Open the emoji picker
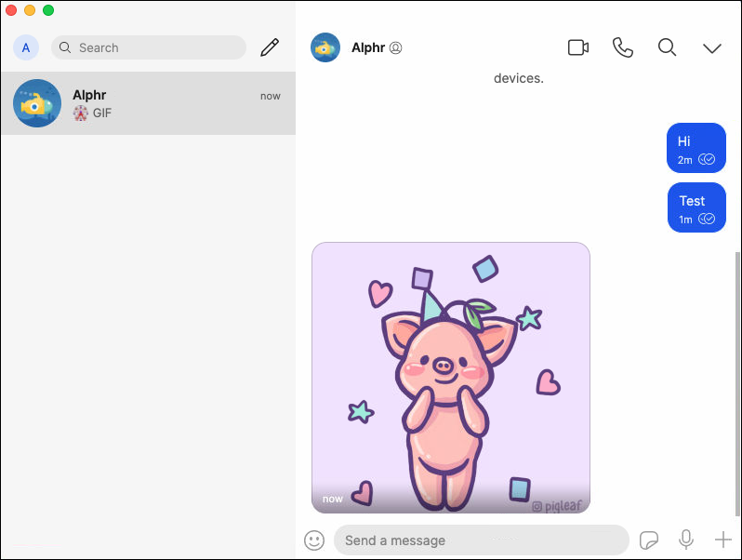742x560 pixels. 314,540
